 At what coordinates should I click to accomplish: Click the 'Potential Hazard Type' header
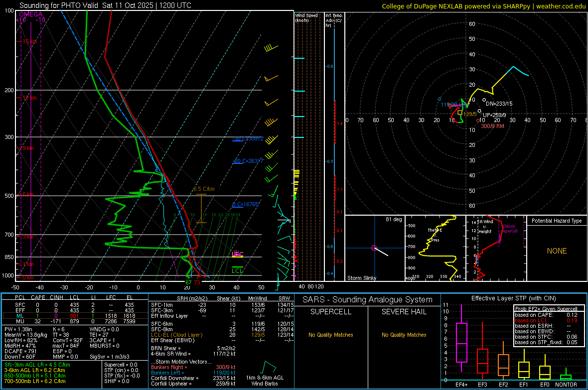point(557,221)
